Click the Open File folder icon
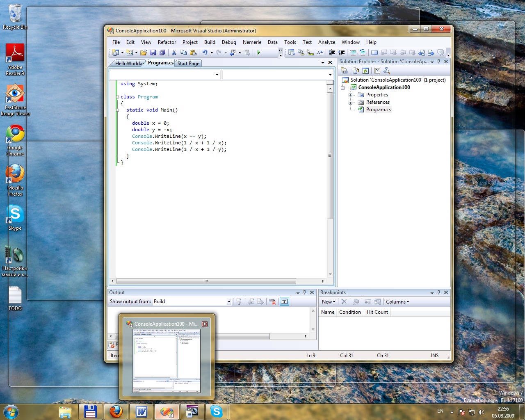This screenshot has width=525, height=420. tap(143, 52)
